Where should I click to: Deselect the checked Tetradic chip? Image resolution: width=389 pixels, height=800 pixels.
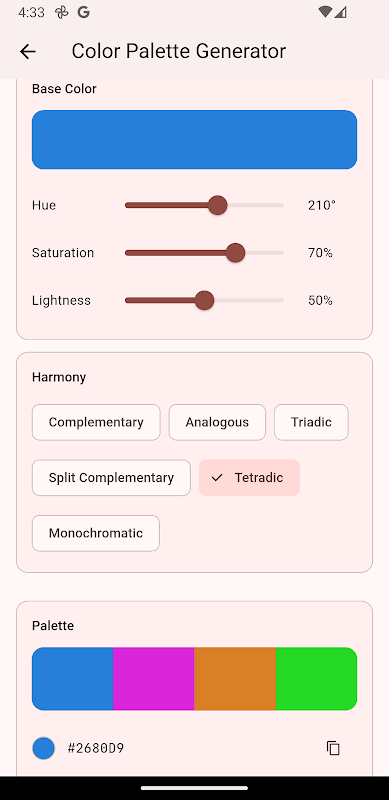(249, 478)
